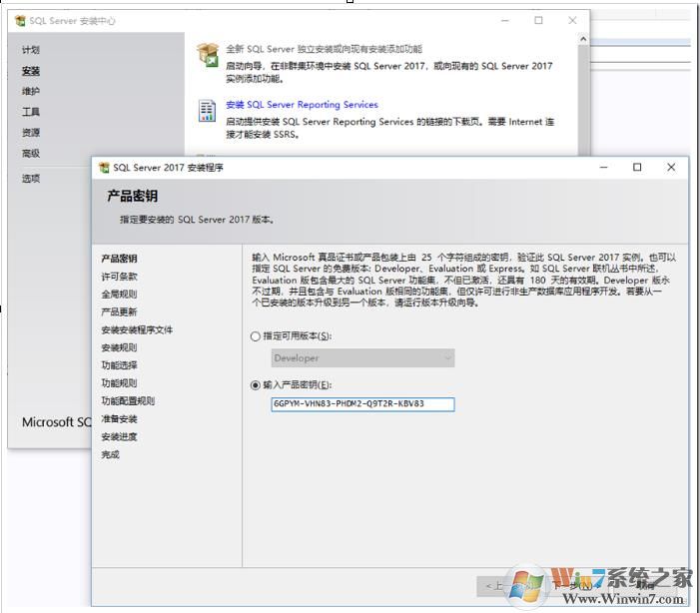Click the Reporting Services document icon
This screenshot has width=700, height=613.
click(x=207, y=110)
